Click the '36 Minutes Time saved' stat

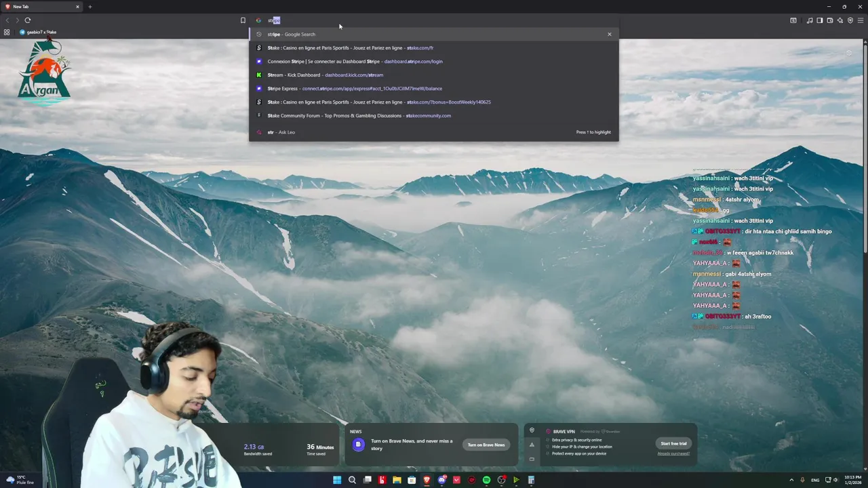[320, 449]
